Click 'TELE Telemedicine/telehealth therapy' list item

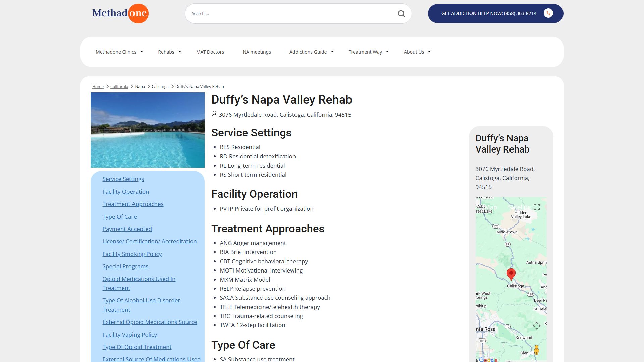[x=270, y=307]
